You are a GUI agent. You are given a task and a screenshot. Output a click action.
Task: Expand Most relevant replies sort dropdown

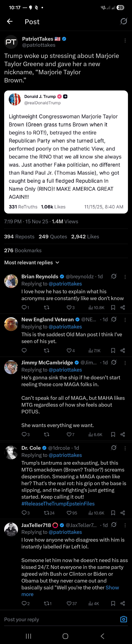[32, 262]
